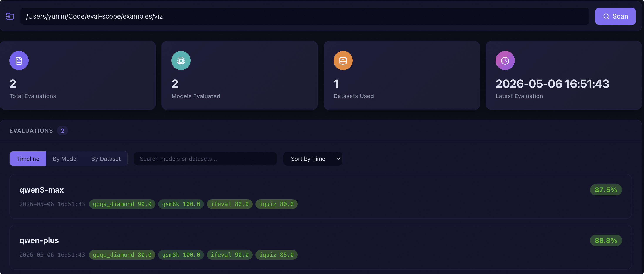Click the Models Evaluated label
Image resolution: width=644 pixels, height=274 pixels.
point(196,96)
